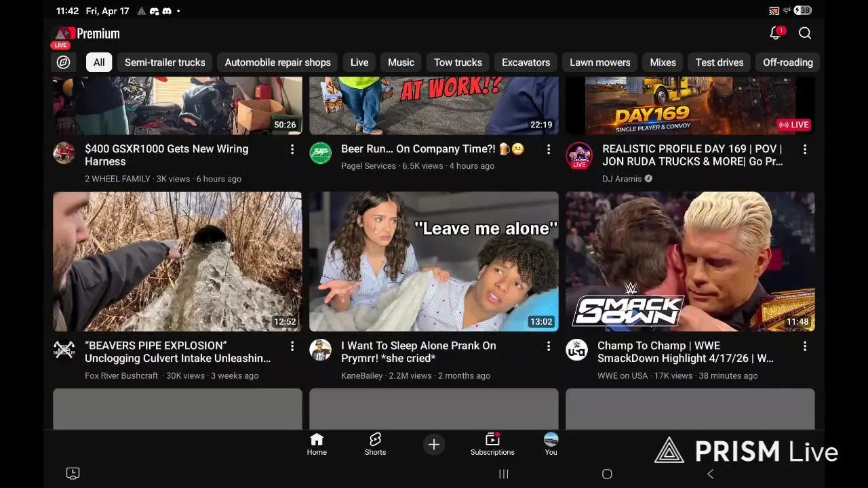The height and width of the screenshot is (488, 868).
Task: Play the Leave me alone prank thumbnail
Action: coord(434,262)
